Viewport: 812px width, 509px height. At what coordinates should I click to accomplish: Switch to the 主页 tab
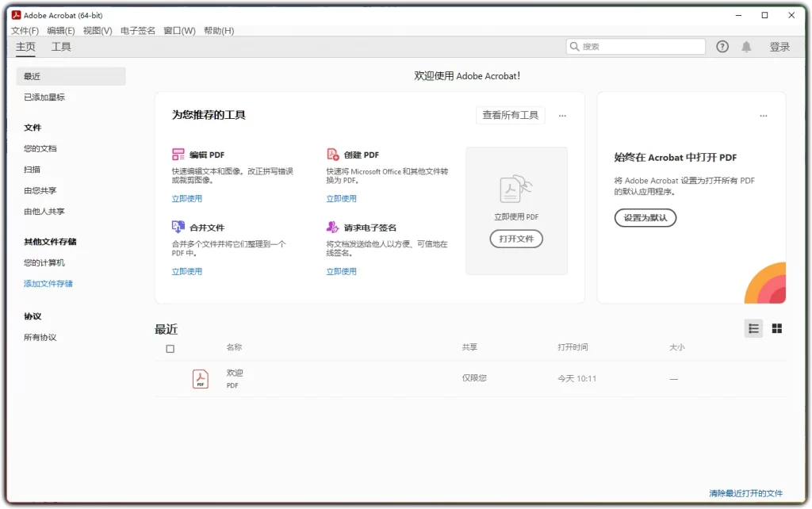[x=25, y=47]
